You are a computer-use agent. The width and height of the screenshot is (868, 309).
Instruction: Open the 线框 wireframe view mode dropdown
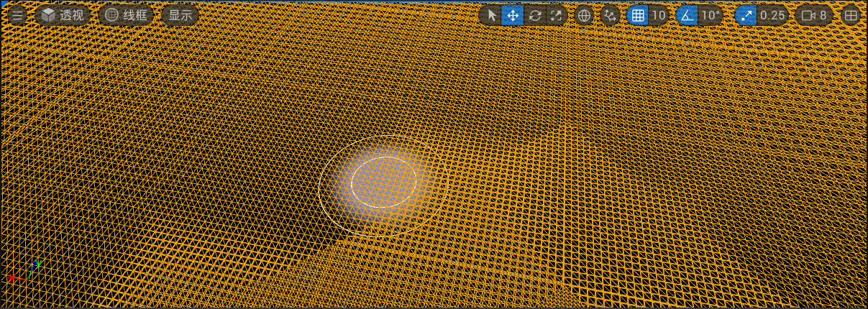(x=126, y=15)
